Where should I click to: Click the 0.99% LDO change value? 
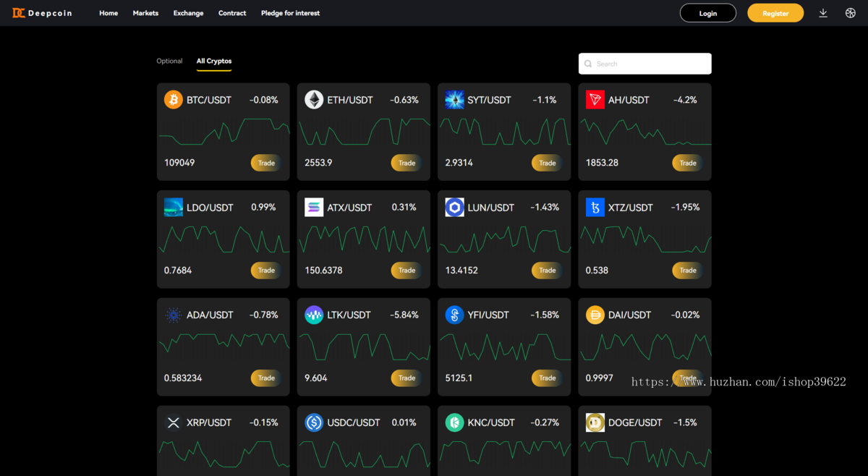click(263, 208)
